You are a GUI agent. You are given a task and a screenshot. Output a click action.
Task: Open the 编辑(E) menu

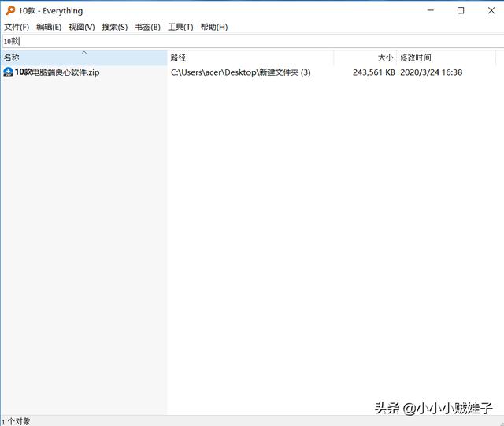click(x=49, y=27)
